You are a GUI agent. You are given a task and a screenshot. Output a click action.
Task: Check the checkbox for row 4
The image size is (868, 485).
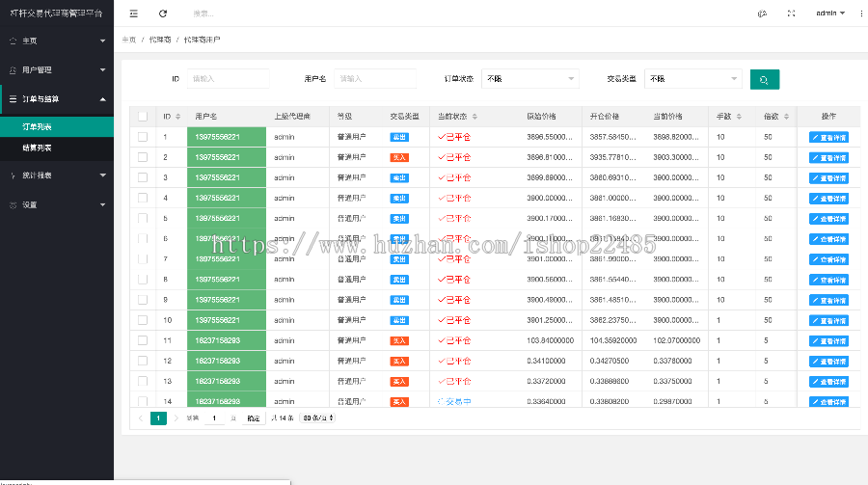pos(143,198)
